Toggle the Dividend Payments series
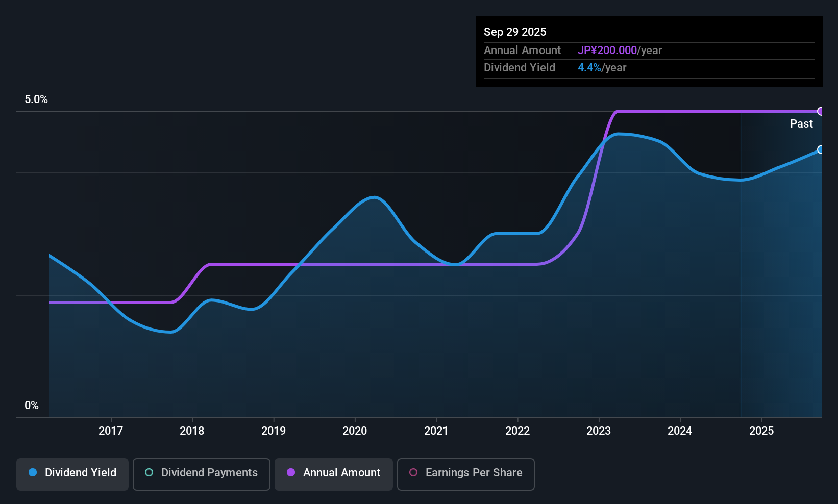 [x=201, y=473]
